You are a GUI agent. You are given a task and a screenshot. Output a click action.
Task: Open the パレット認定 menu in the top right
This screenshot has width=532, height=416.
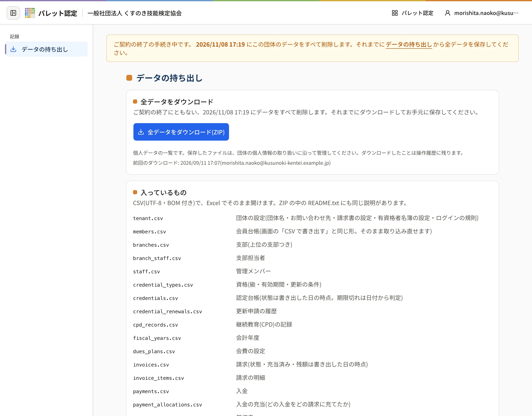(412, 13)
